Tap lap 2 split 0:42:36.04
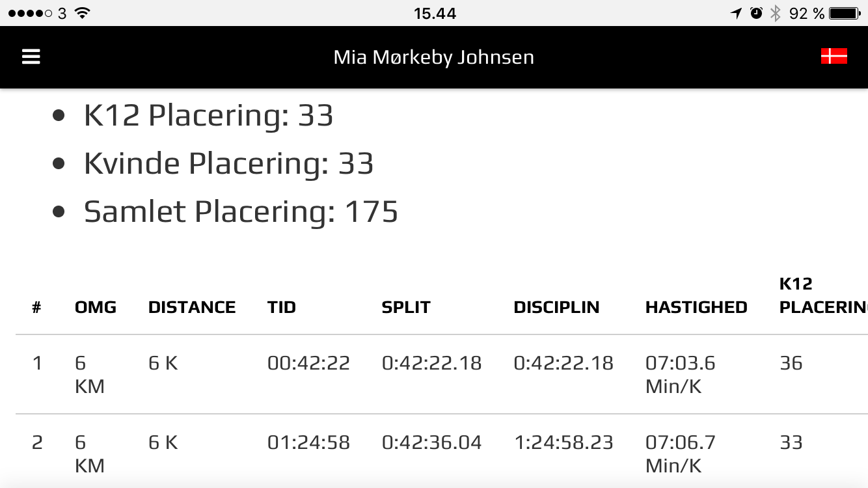The image size is (868, 488). [431, 442]
